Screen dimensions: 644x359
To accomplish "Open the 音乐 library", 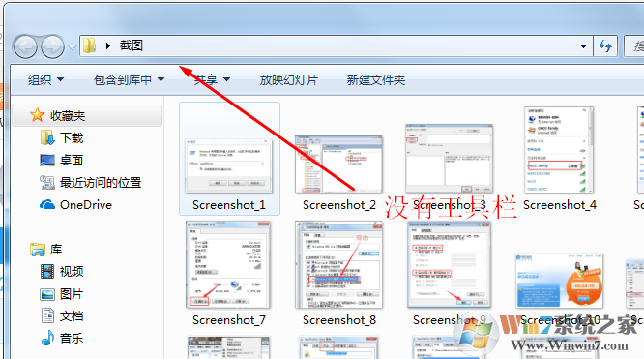I will 72,338.
